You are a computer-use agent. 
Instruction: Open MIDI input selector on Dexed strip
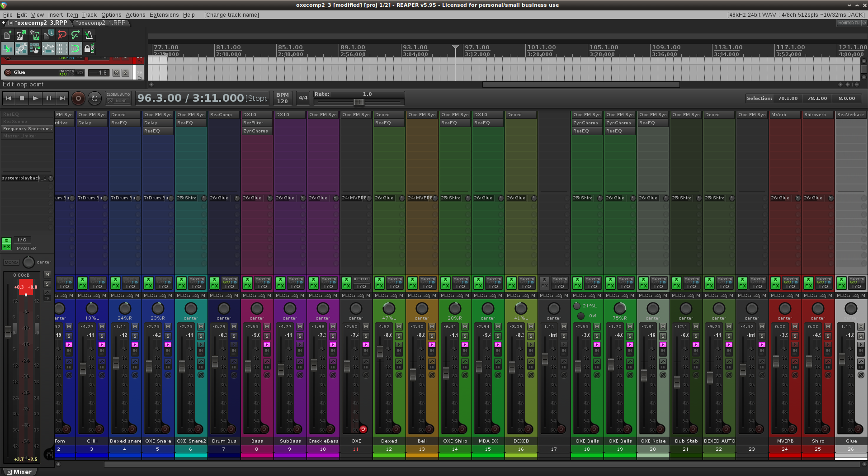pyautogui.click(x=389, y=296)
